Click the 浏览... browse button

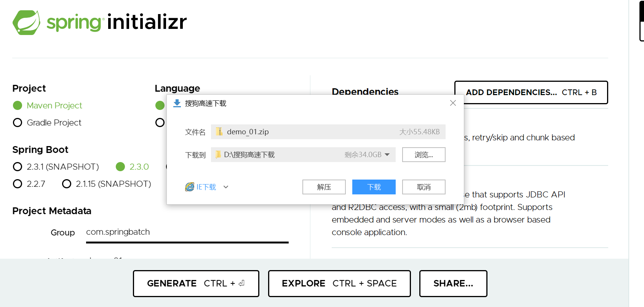pyautogui.click(x=424, y=154)
